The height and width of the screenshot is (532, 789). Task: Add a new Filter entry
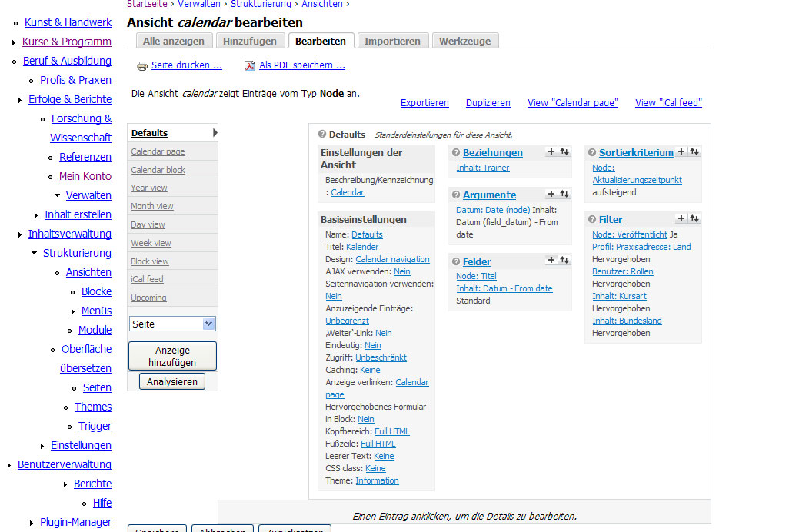tap(681, 219)
